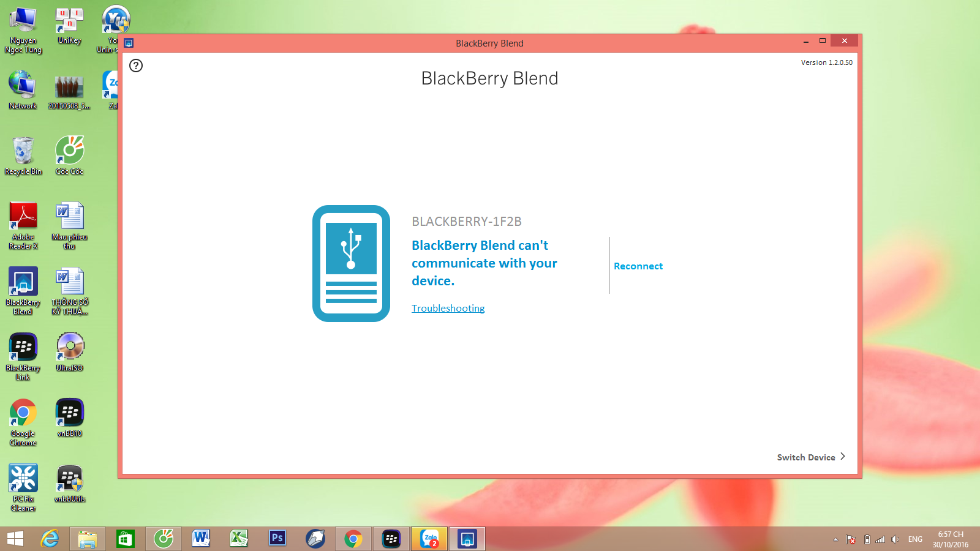Viewport: 980px width, 551px height.
Task: Click Switch Device
Action: pyautogui.click(x=811, y=457)
